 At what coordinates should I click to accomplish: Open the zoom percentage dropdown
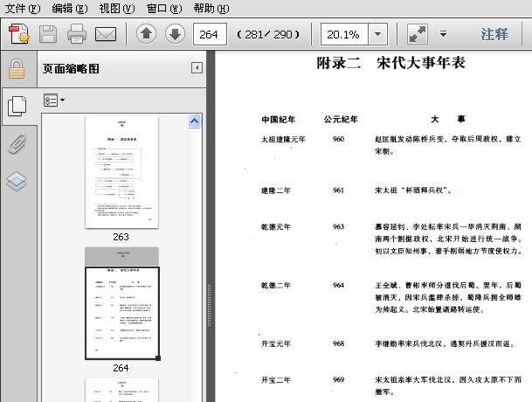pos(378,34)
